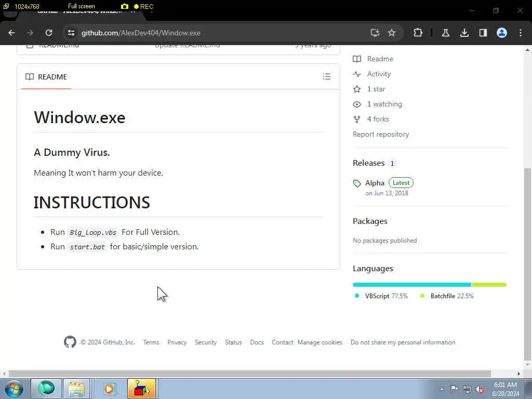The height and width of the screenshot is (399, 532).
Task: Open the Contact footer link
Action: point(282,342)
